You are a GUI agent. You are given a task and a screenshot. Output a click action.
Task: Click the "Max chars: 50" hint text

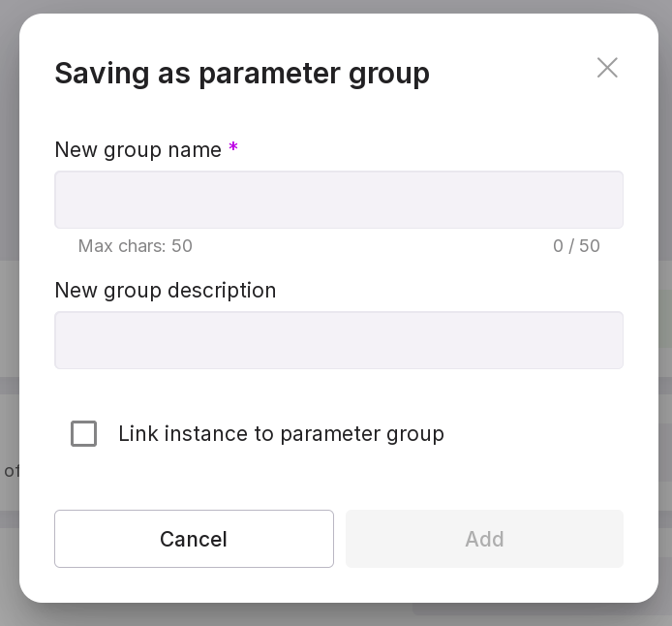(136, 246)
